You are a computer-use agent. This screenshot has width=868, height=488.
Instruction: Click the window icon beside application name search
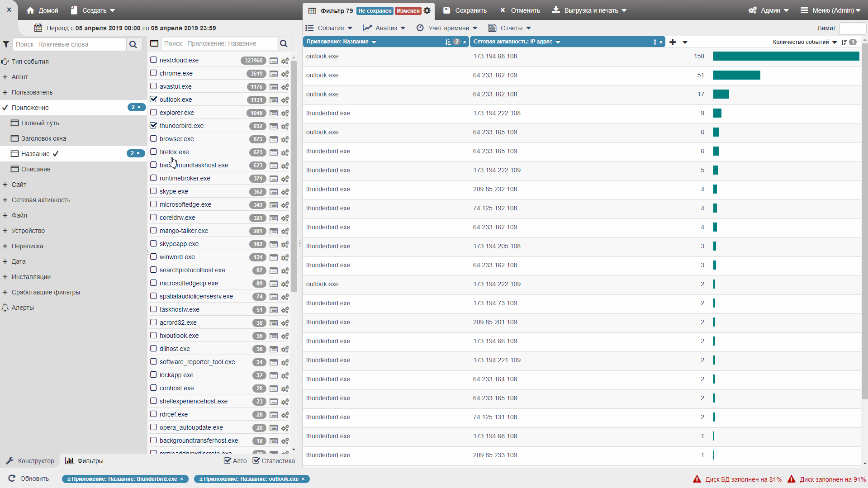154,43
